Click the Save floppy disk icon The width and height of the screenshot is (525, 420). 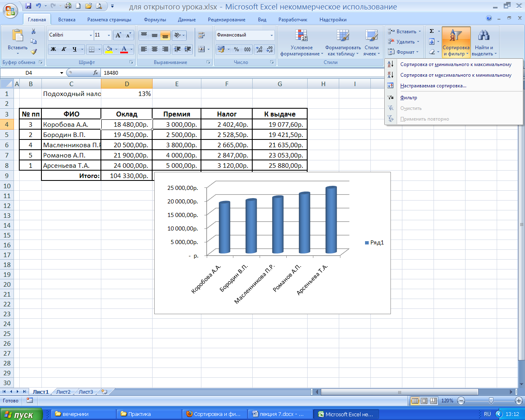[28, 6]
